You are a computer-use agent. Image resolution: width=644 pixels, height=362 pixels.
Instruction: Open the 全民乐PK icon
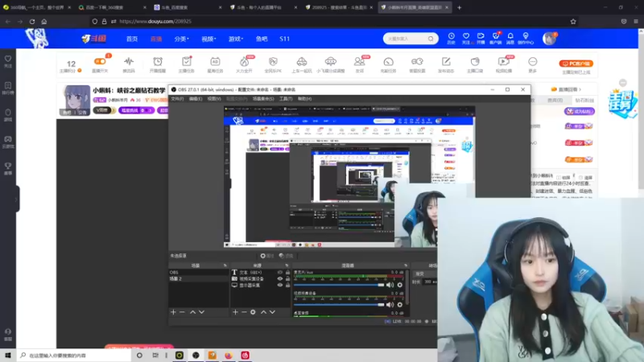273,62
